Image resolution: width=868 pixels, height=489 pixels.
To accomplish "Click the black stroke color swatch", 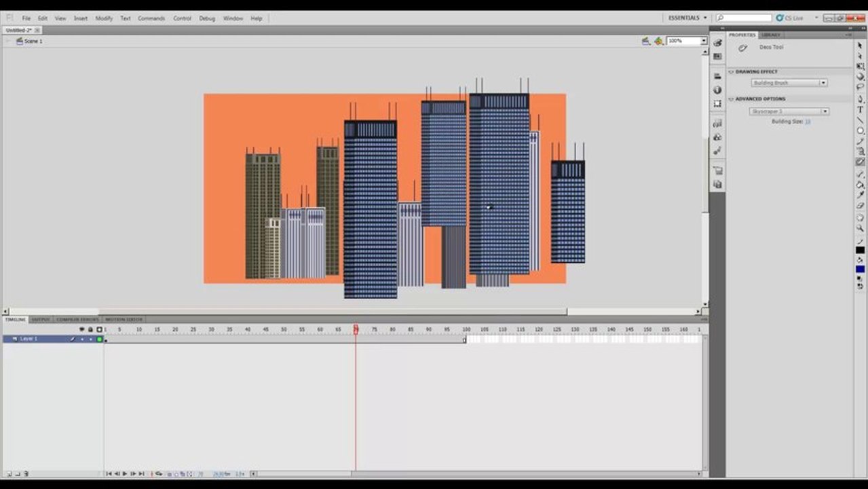I will point(860,251).
